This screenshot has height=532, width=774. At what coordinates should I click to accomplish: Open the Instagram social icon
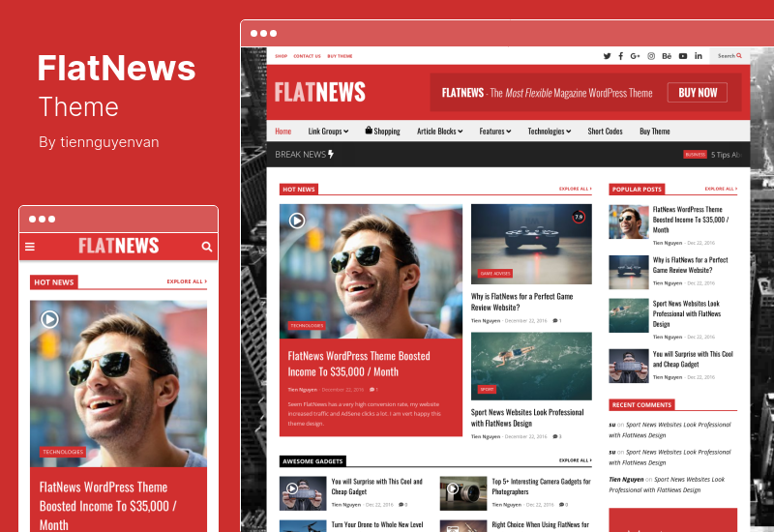(651, 56)
